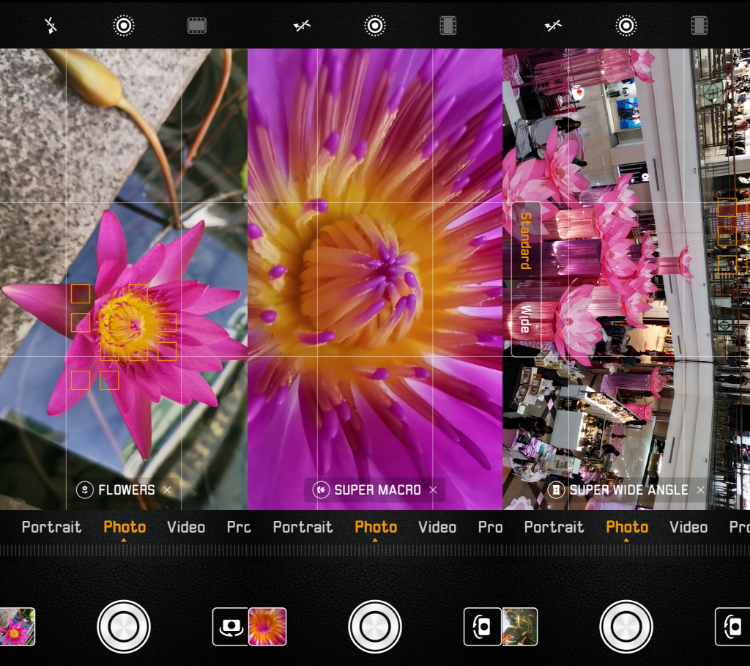Switch to Video mode on Super Macro screen

437,527
